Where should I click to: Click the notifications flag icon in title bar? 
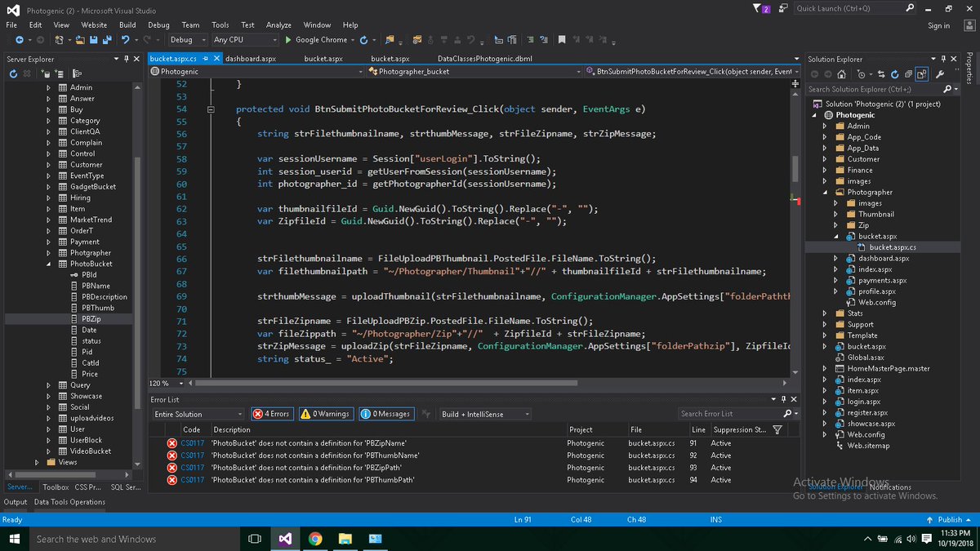pyautogui.click(x=760, y=8)
